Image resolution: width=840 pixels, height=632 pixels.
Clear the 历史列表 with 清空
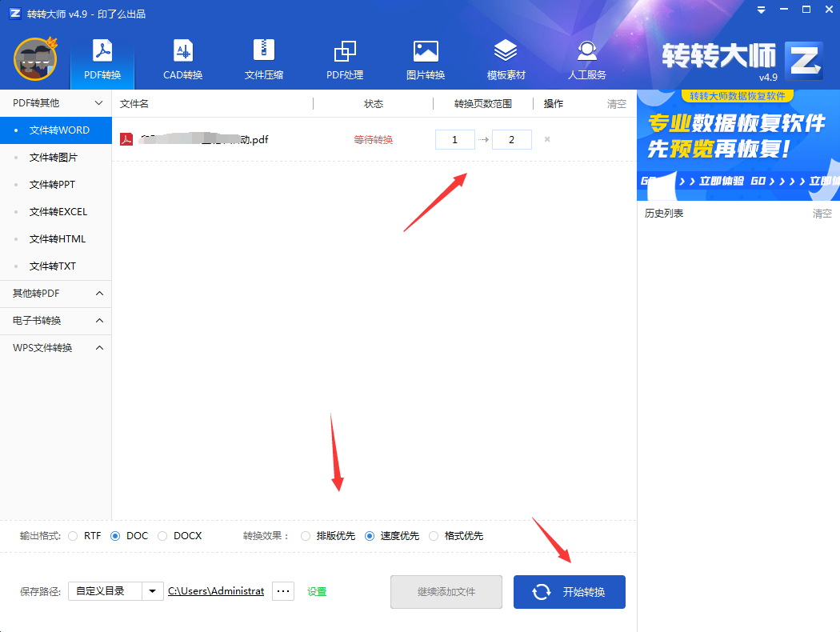click(x=822, y=214)
